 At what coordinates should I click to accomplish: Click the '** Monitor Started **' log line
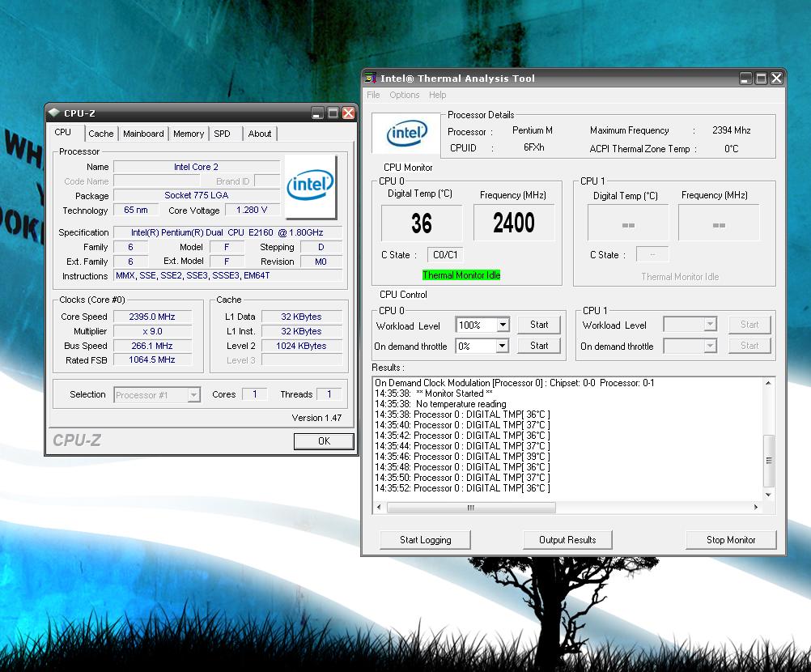pos(434,393)
